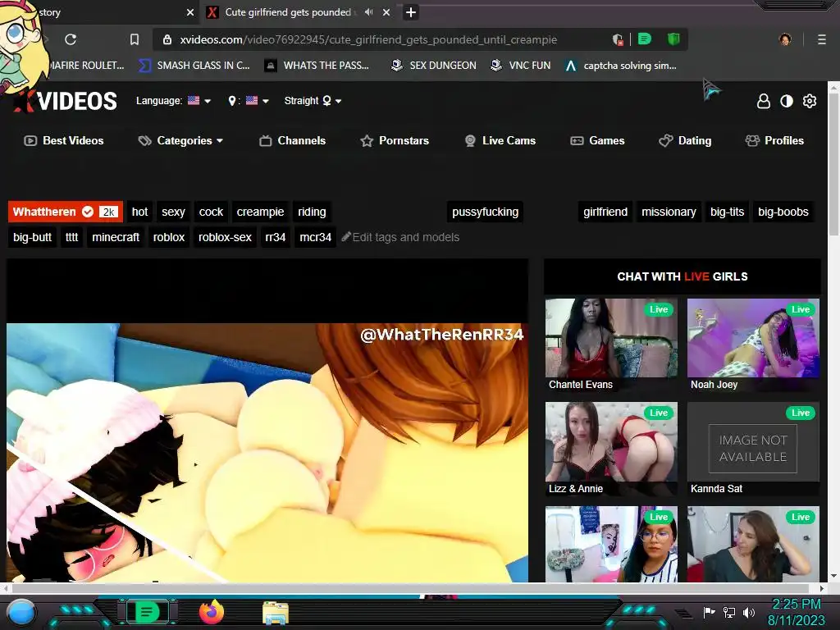Click the site logo to go home
The height and width of the screenshot is (630, 840).
click(x=66, y=101)
